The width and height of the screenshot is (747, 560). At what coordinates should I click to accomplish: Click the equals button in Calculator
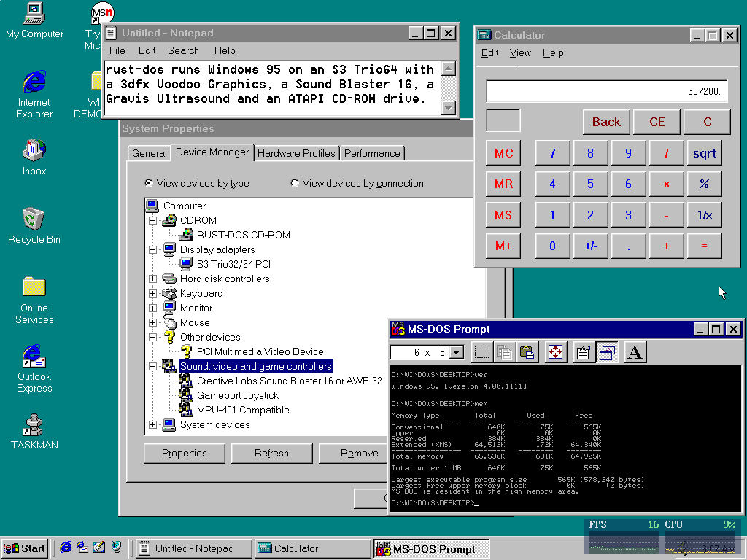(704, 246)
